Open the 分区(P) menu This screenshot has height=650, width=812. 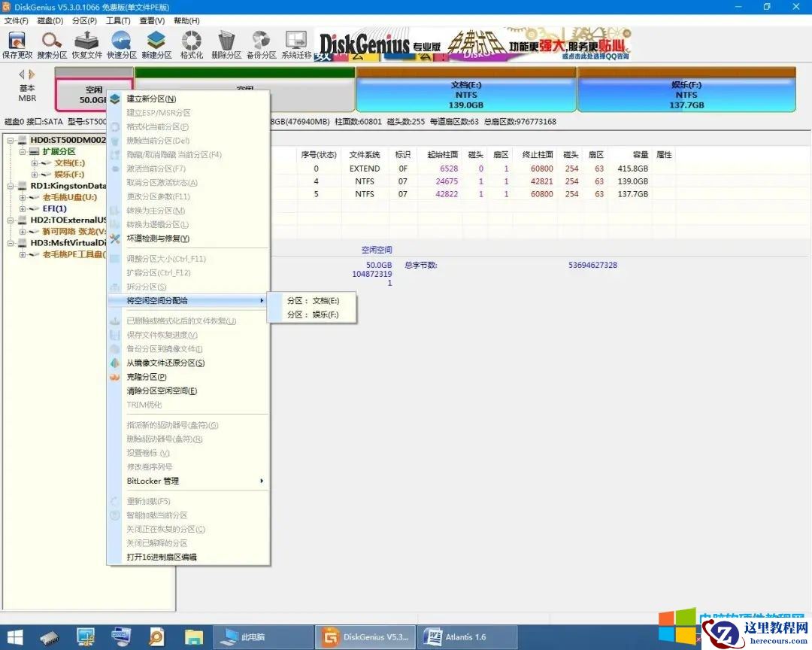click(84, 21)
